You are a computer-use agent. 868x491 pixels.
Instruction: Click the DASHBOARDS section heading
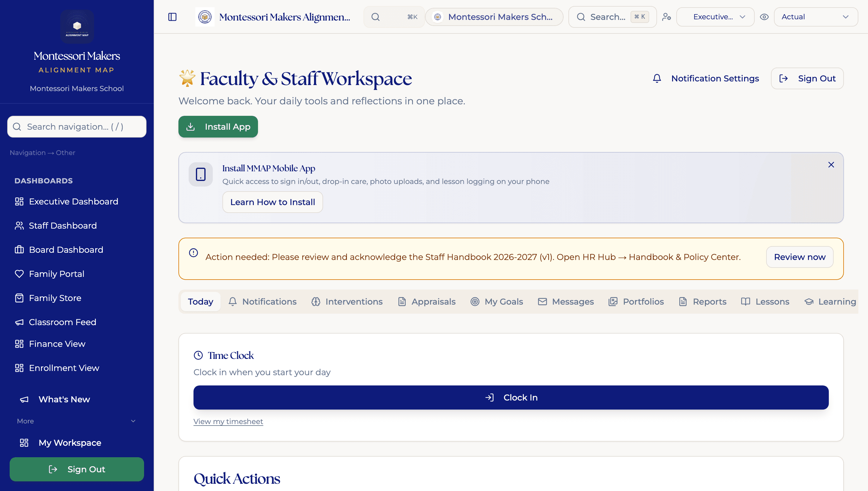coord(43,181)
